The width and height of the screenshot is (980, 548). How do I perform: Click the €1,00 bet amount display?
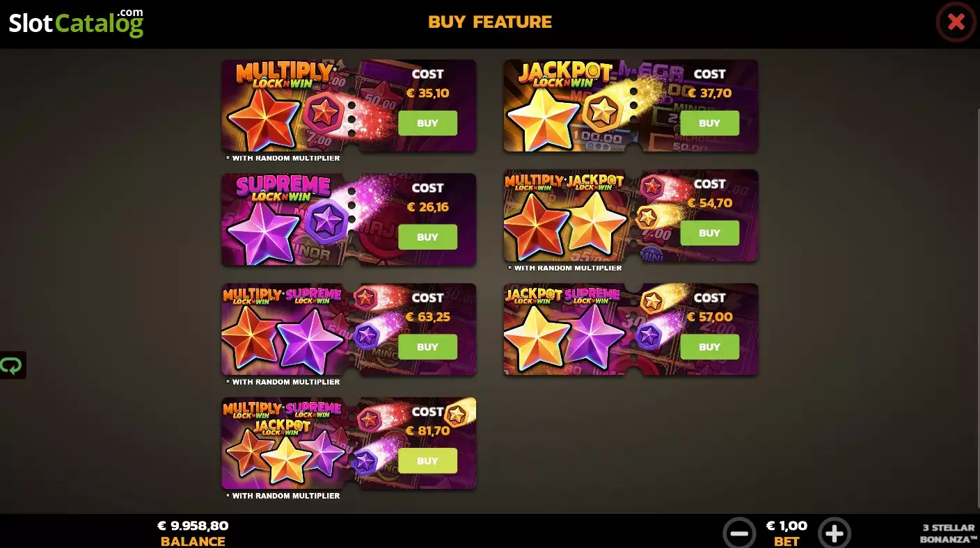[x=787, y=526]
